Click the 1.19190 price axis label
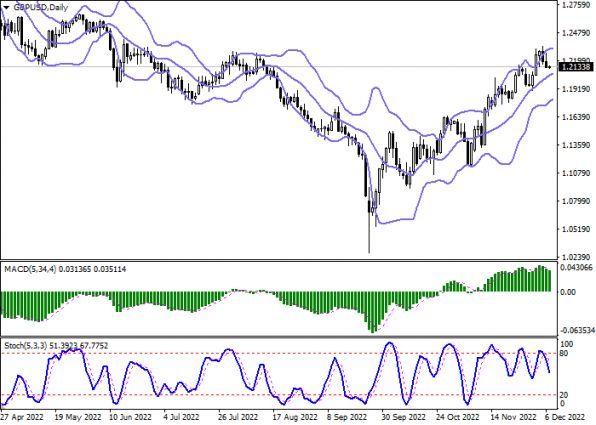Viewport: 596px width, 425px height. click(577, 89)
